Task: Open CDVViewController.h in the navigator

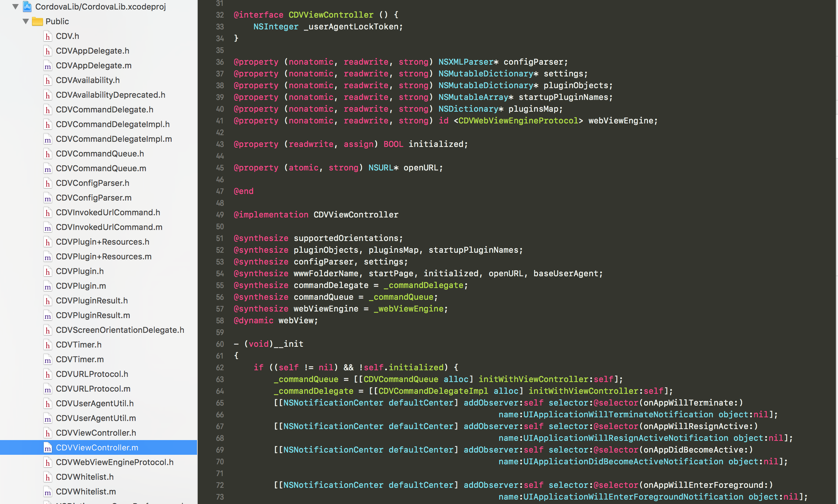Action: pos(96,433)
